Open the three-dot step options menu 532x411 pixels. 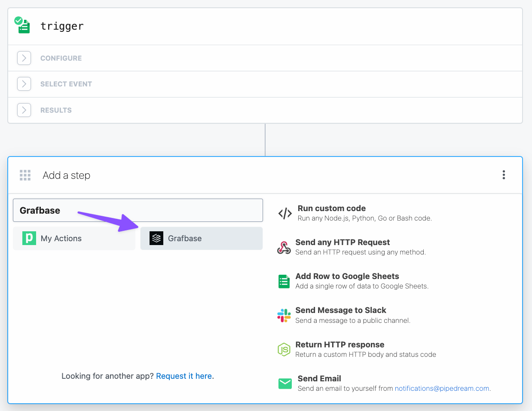pos(504,175)
